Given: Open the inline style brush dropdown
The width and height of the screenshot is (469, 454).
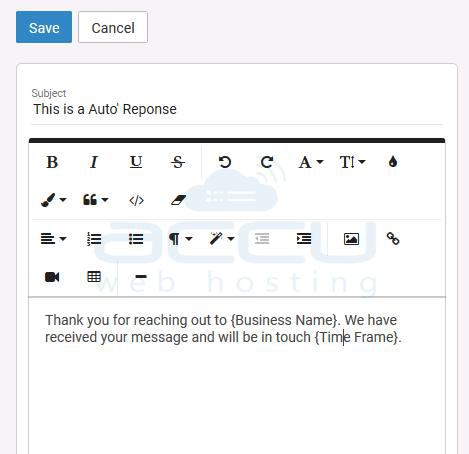Looking at the screenshot, I should point(53,200).
